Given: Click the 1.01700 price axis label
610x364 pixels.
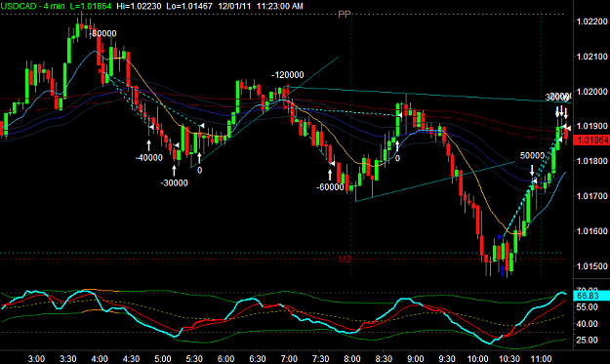Looking at the screenshot, I should pyautogui.click(x=591, y=196).
